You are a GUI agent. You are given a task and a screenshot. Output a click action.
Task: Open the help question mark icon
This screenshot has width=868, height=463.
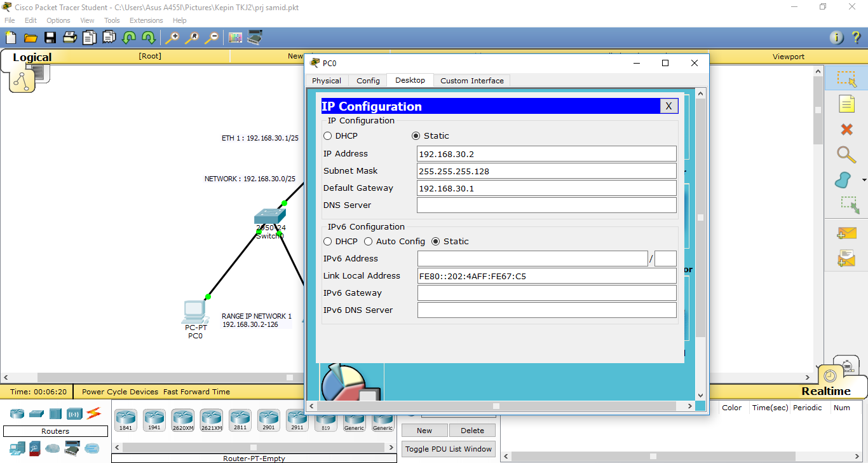[856, 38]
